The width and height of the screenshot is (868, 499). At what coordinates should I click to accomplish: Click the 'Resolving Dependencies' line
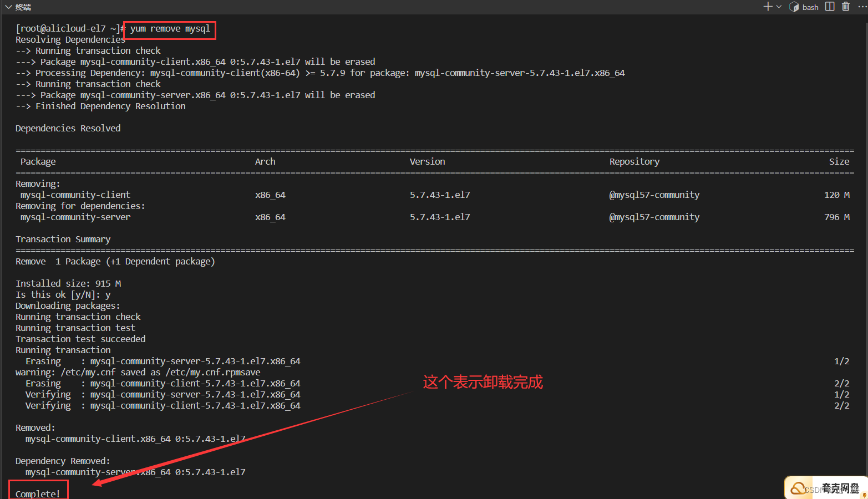click(70, 40)
